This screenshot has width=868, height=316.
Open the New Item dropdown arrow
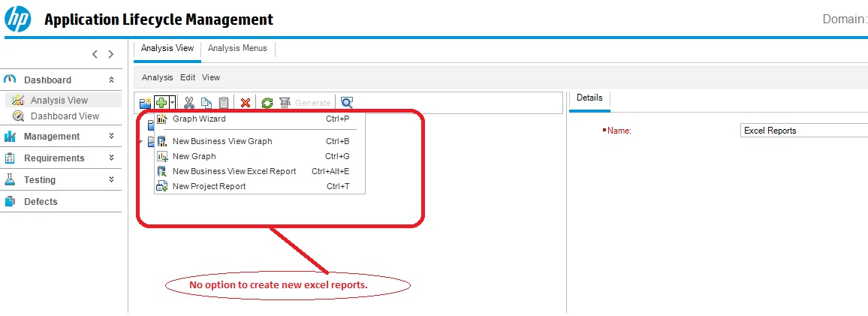(x=173, y=102)
